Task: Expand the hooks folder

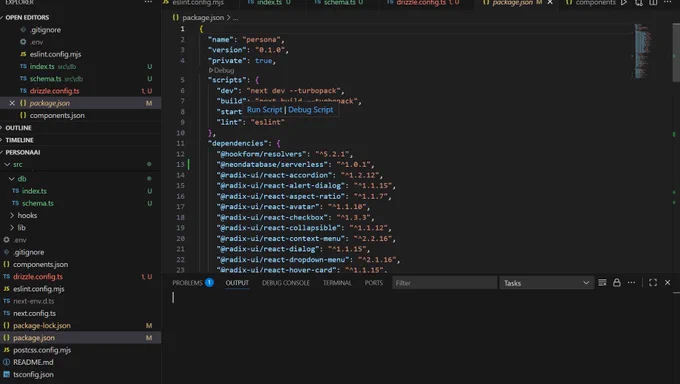Action: coord(12,215)
